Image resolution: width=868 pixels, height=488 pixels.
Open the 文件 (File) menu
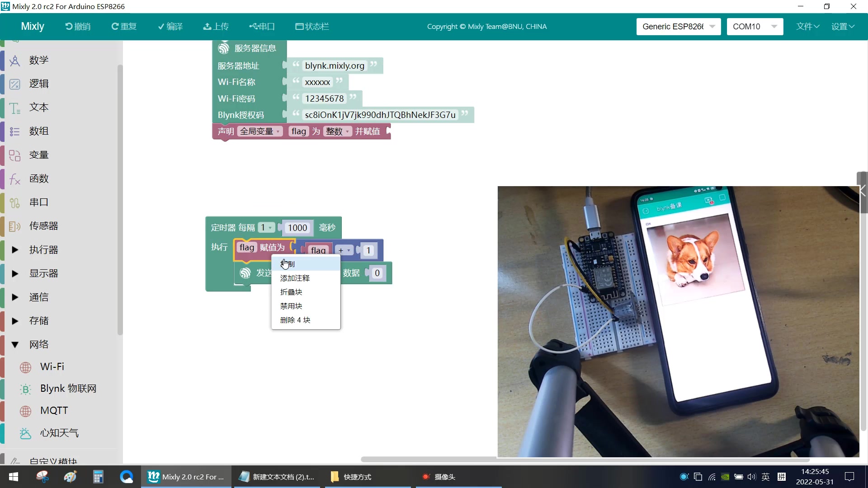(807, 27)
